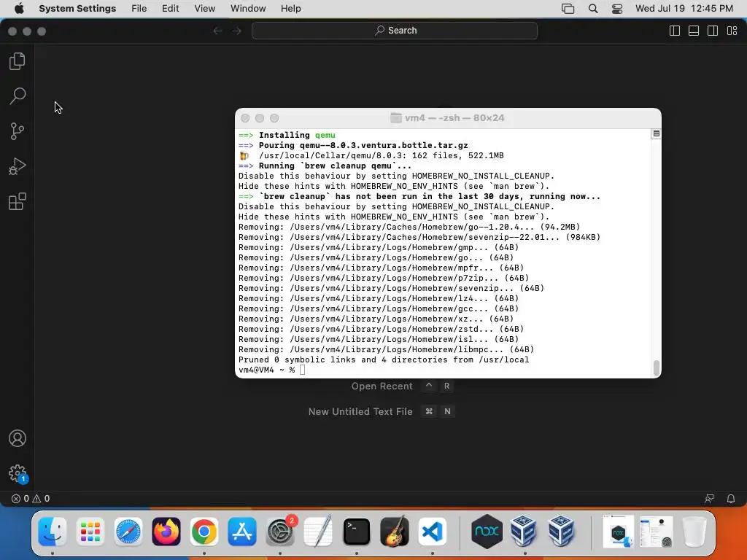This screenshot has width=747, height=560.
Task: Open Launchpad from the Dock
Action: 90,532
